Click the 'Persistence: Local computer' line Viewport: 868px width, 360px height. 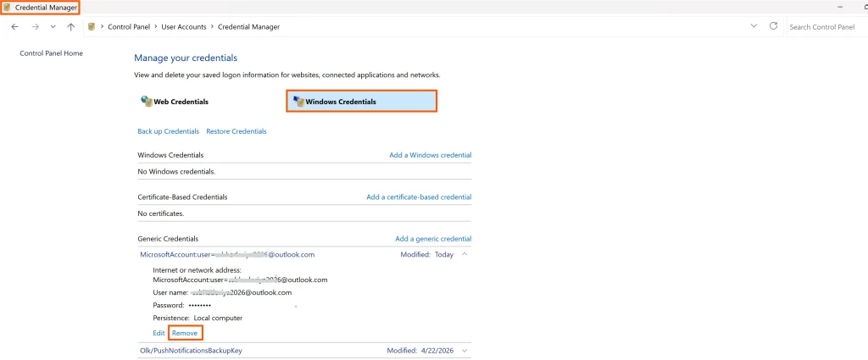point(198,318)
